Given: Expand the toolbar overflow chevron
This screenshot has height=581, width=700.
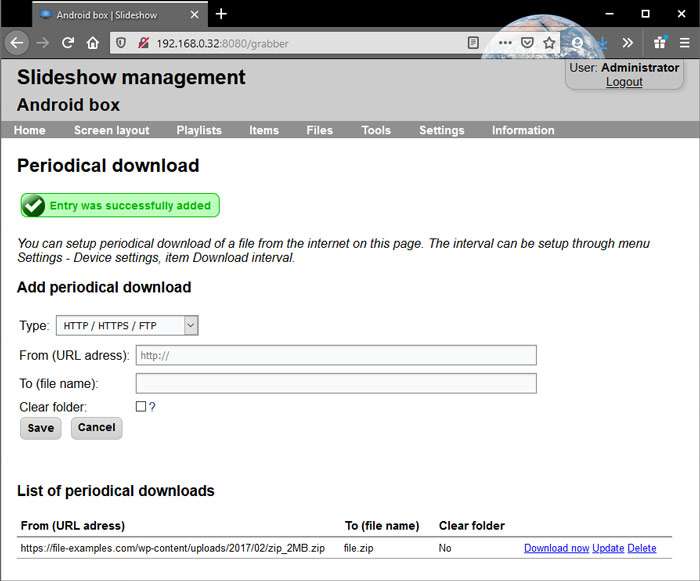Looking at the screenshot, I should [x=627, y=43].
